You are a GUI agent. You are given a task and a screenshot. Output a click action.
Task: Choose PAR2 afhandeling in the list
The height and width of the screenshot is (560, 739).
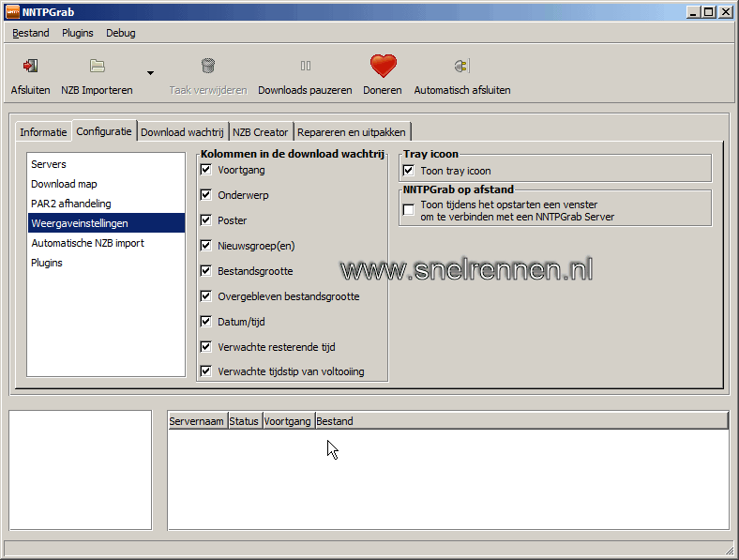point(106,204)
